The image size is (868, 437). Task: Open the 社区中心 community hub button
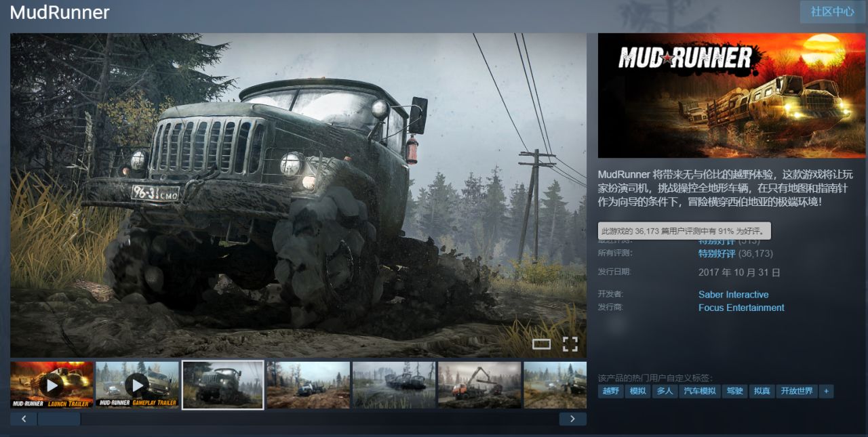point(832,12)
